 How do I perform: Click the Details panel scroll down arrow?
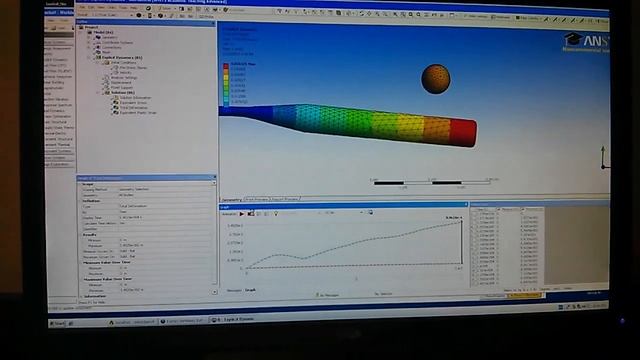click(x=214, y=292)
